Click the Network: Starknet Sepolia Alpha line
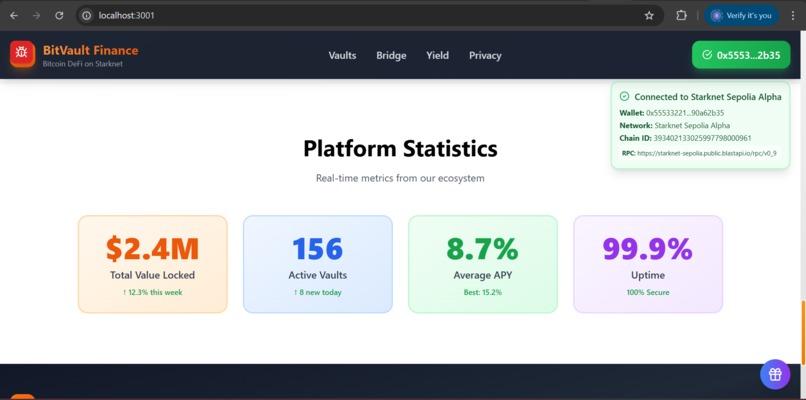The width and height of the screenshot is (806, 400). [675, 125]
